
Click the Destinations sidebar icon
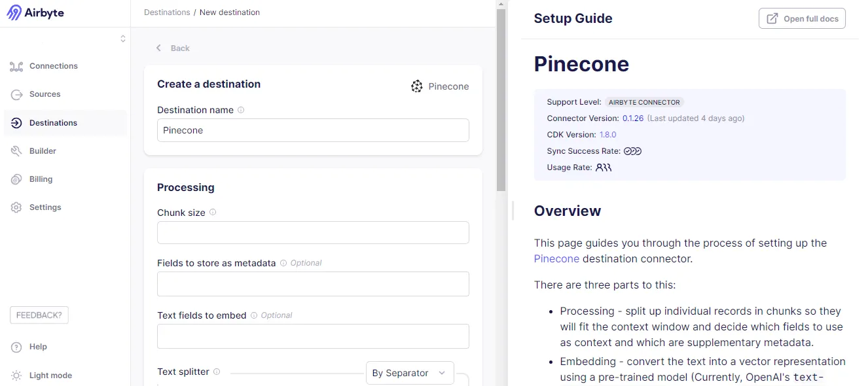click(16, 123)
